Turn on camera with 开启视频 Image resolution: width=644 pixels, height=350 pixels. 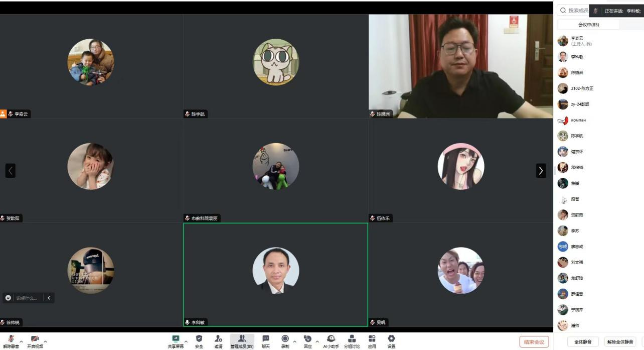[35, 341]
